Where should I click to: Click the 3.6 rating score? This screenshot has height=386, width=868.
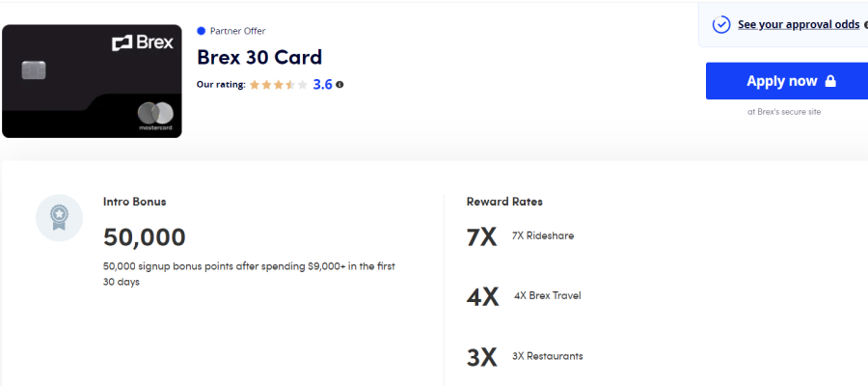[322, 85]
